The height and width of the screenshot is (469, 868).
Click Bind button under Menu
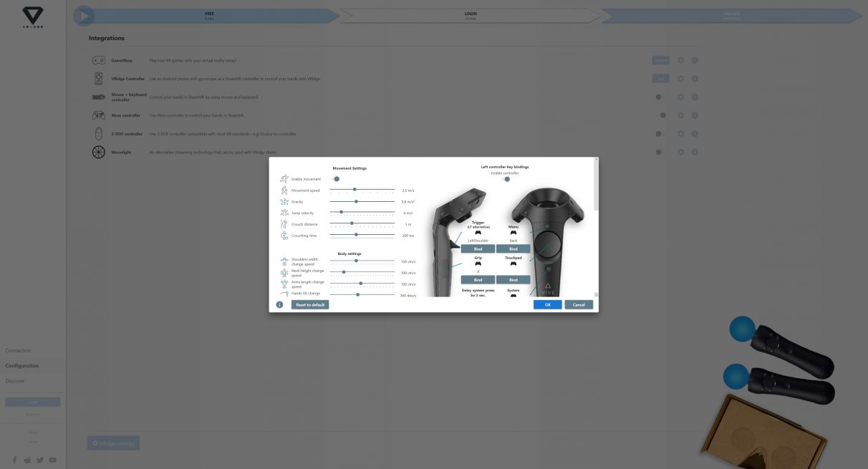[x=513, y=248]
